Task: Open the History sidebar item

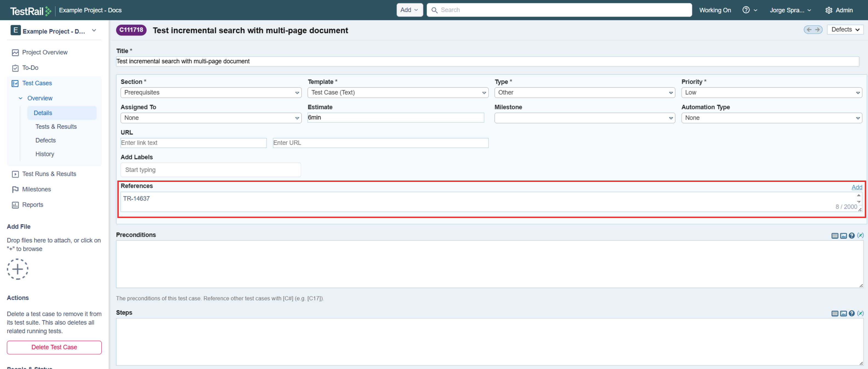Action: [x=45, y=154]
